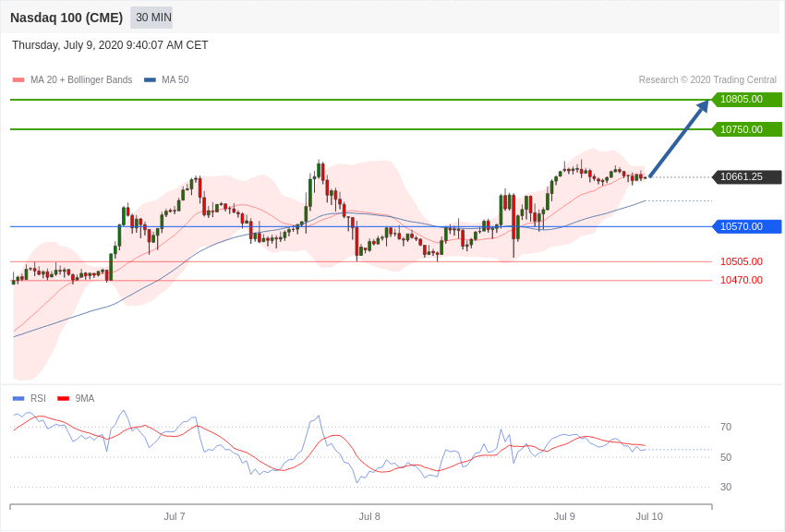The image size is (785, 532).
Task: Click the 10570.00 pivot price tag
Action: click(747, 226)
